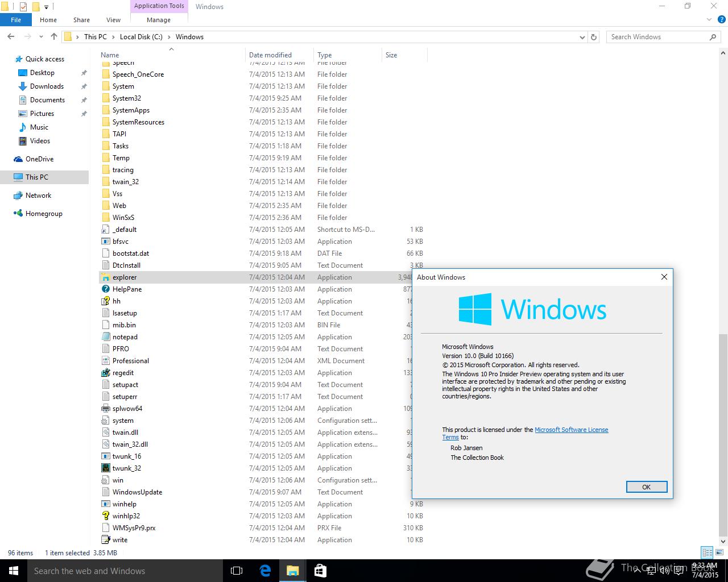
Task: Select the notepad file icon
Action: point(105,337)
